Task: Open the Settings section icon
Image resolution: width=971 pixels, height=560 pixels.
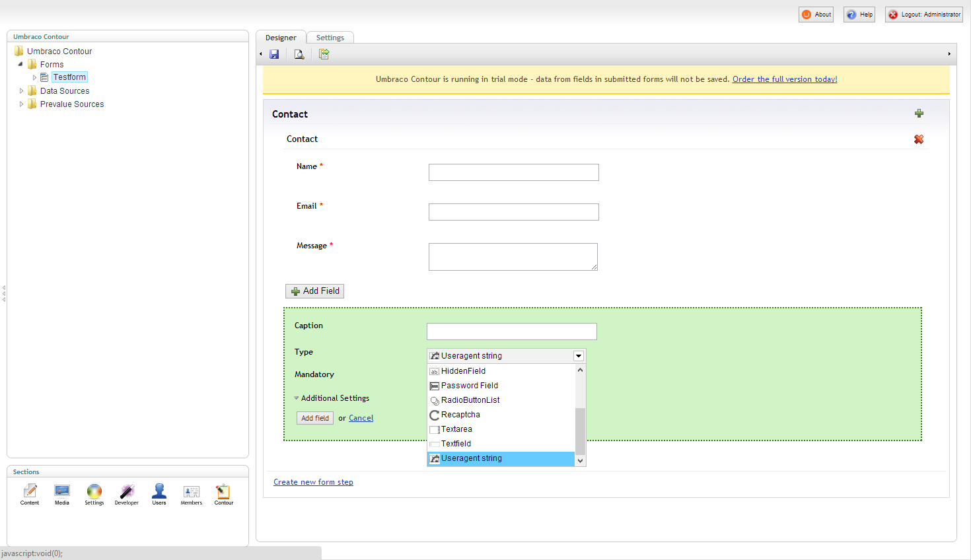Action: (x=94, y=495)
